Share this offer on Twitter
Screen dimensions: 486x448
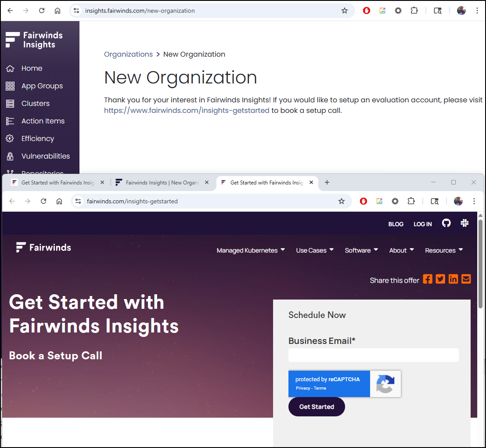[x=440, y=279]
